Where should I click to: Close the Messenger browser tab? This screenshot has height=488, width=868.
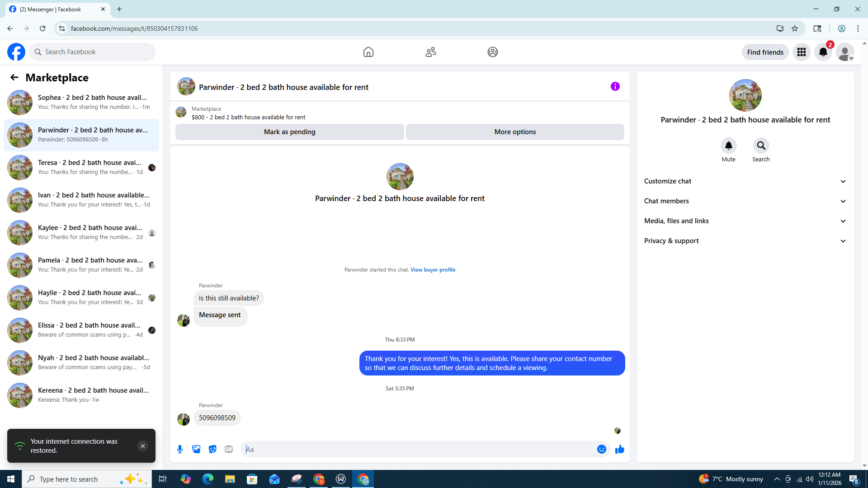[x=103, y=9]
